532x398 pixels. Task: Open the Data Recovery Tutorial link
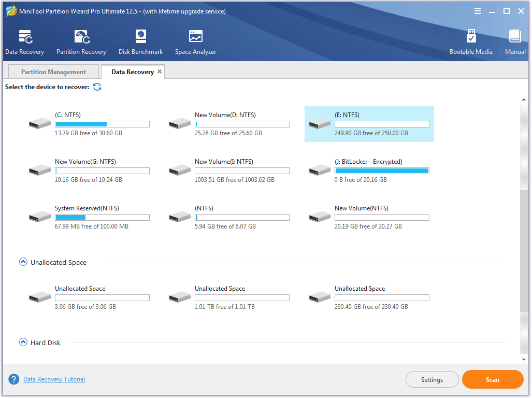pyautogui.click(x=54, y=379)
